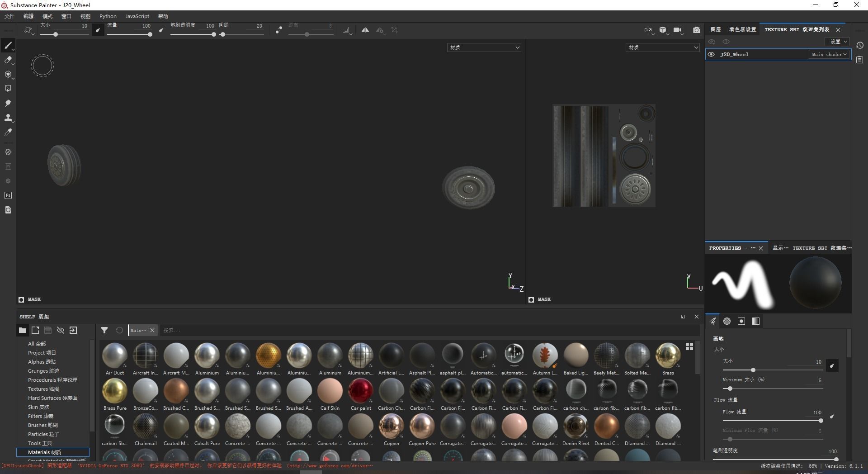This screenshot has width=868, height=474.
Task: Toggle size pen pressure in Properties panel
Action: pyautogui.click(x=832, y=365)
